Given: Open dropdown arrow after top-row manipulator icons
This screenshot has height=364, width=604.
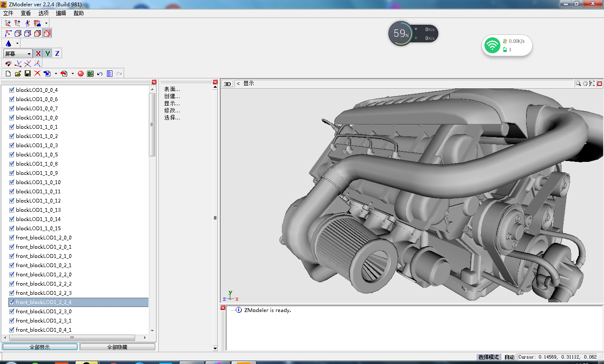Looking at the screenshot, I should [x=46, y=23].
